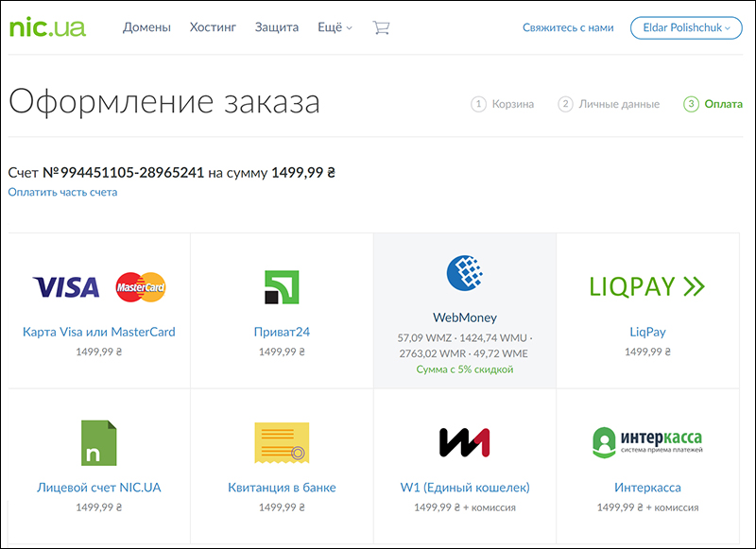Open the shopping cart icon

point(381,28)
